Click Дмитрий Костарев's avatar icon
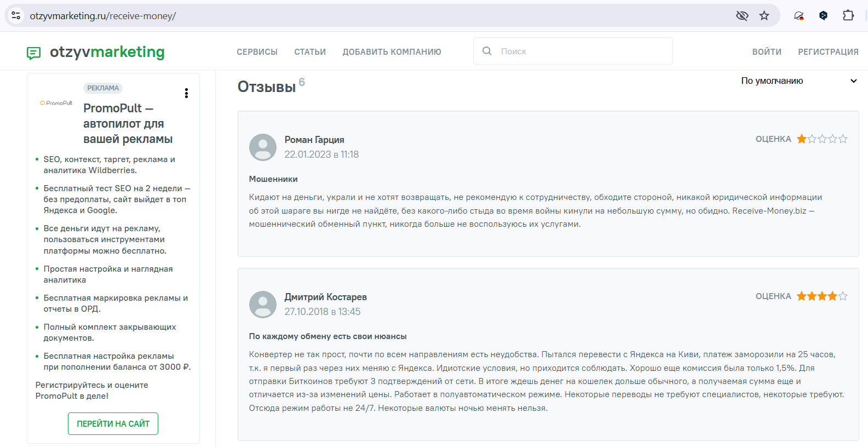 pos(263,305)
